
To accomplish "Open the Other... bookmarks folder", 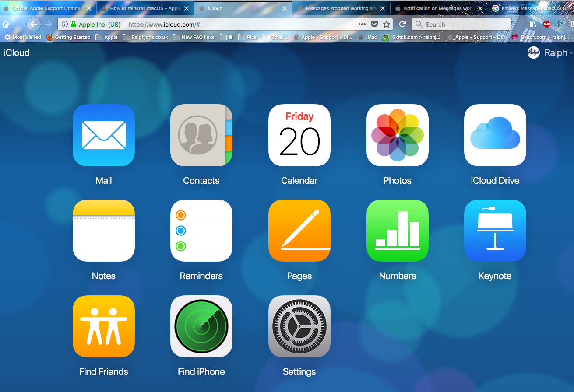I will pyautogui.click(x=275, y=37).
